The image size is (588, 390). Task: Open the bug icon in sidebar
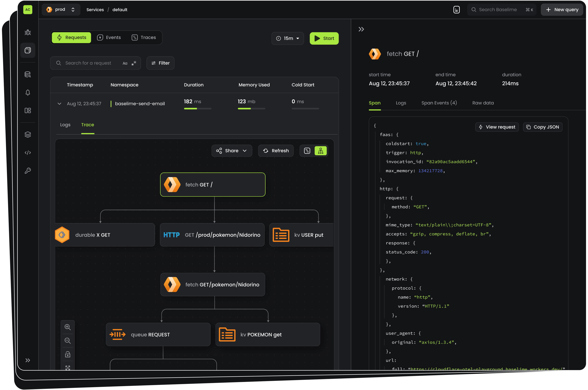coord(28,32)
